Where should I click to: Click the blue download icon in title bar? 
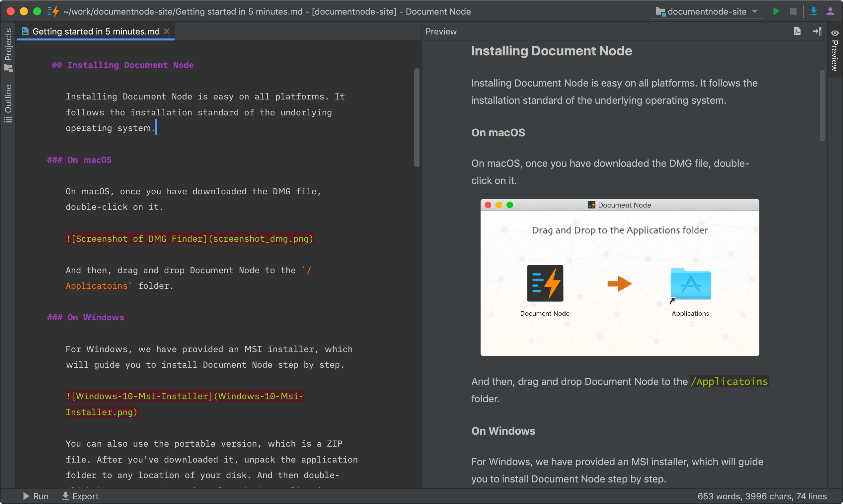(x=813, y=11)
